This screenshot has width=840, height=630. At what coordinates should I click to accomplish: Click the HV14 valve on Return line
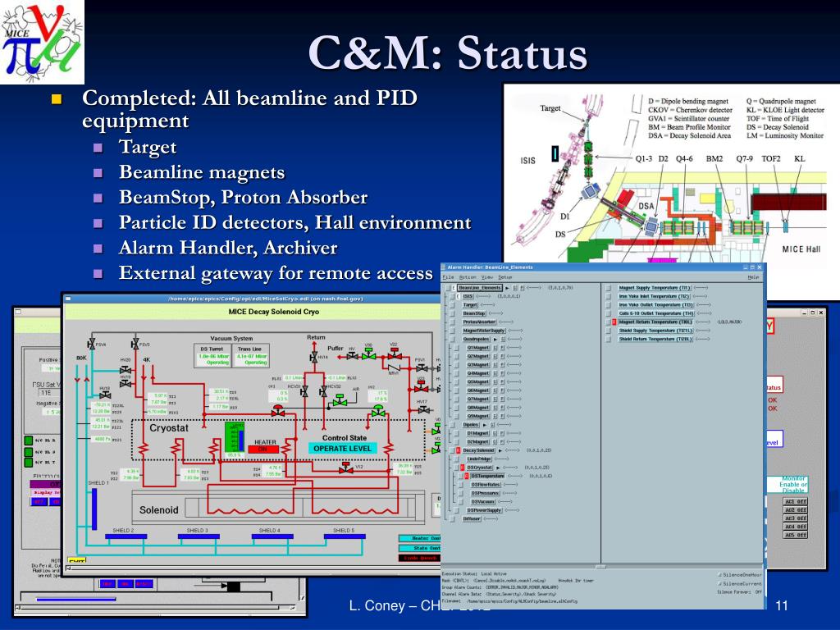(x=313, y=358)
